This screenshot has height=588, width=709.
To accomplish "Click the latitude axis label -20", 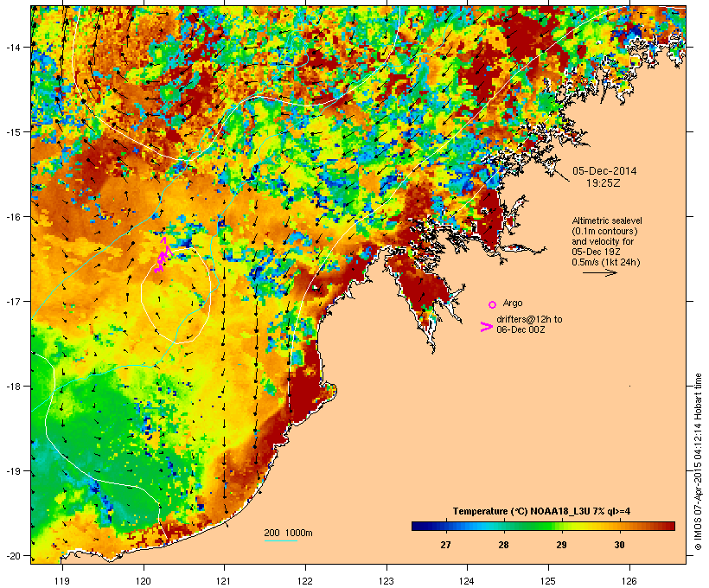I will coord(13,556).
